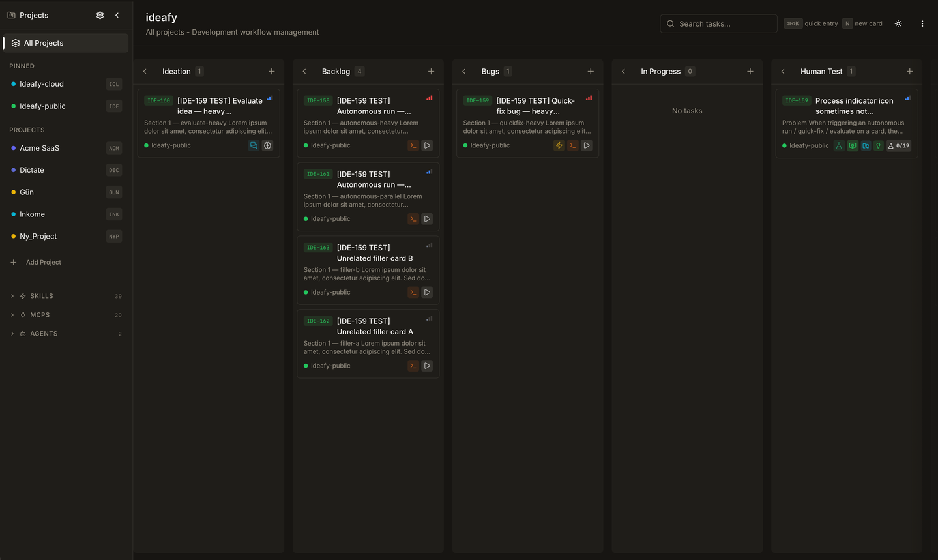
Task: Click Add Project button
Action: pyautogui.click(x=37, y=262)
